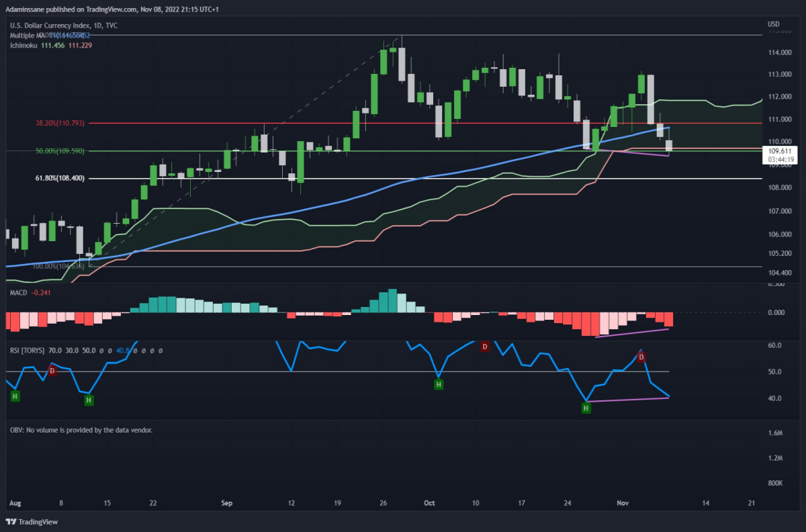Click the RSI 40.0 axis label
Viewport: 806px width, 532px height.
click(774, 398)
